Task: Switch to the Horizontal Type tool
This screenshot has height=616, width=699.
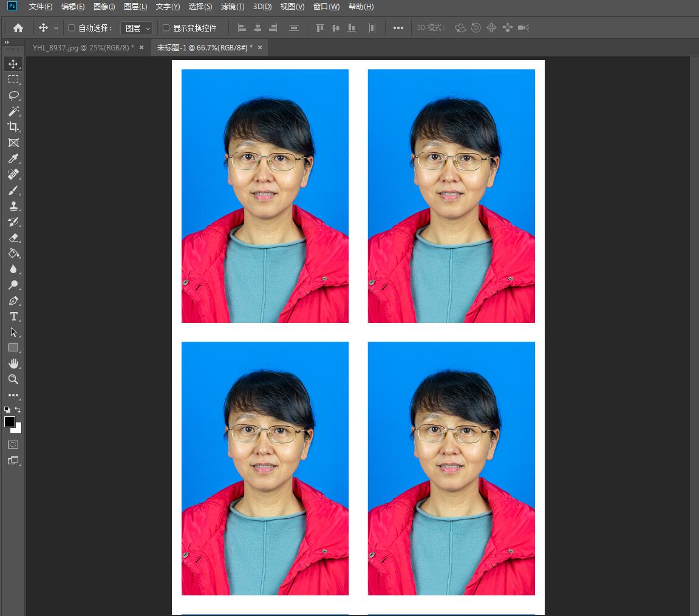Action: tap(13, 316)
